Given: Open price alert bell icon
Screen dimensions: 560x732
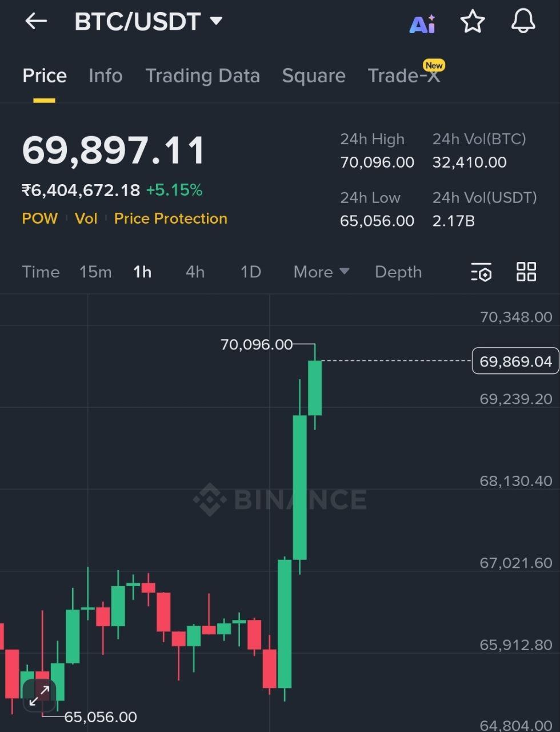Looking at the screenshot, I should click(522, 22).
